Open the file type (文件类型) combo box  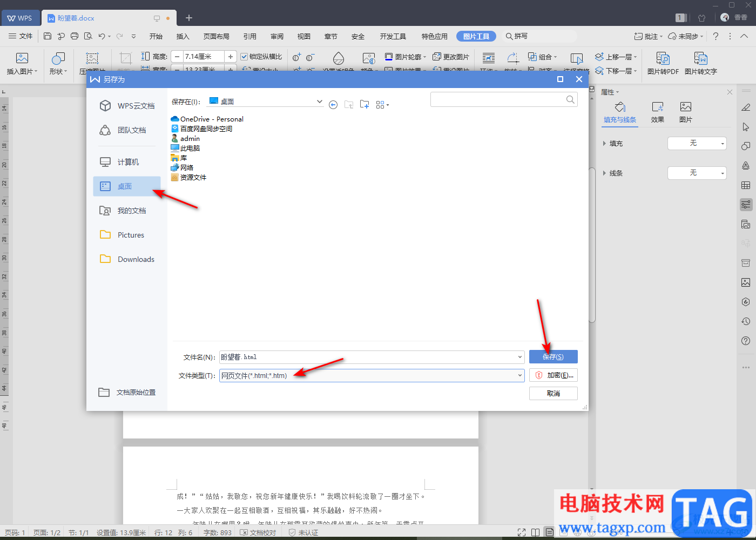(x=372, y=375)
